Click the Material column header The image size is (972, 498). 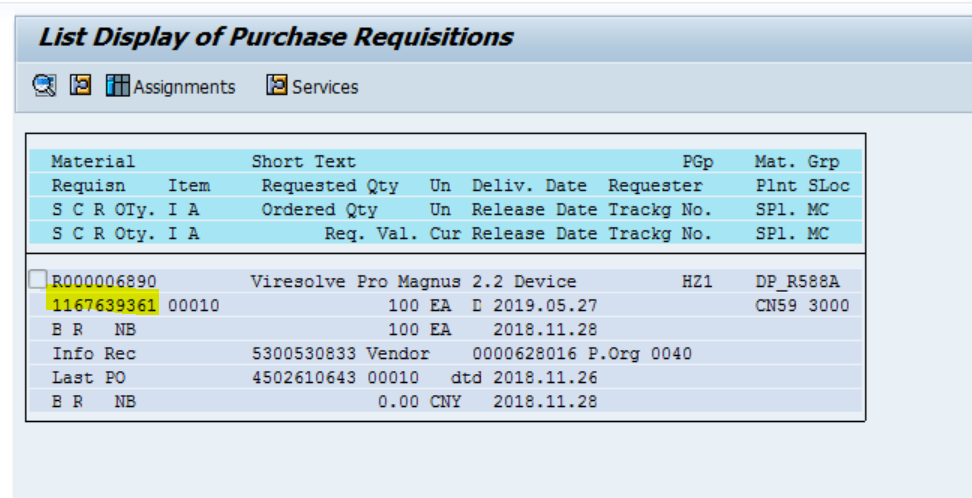tap(93, 162)
